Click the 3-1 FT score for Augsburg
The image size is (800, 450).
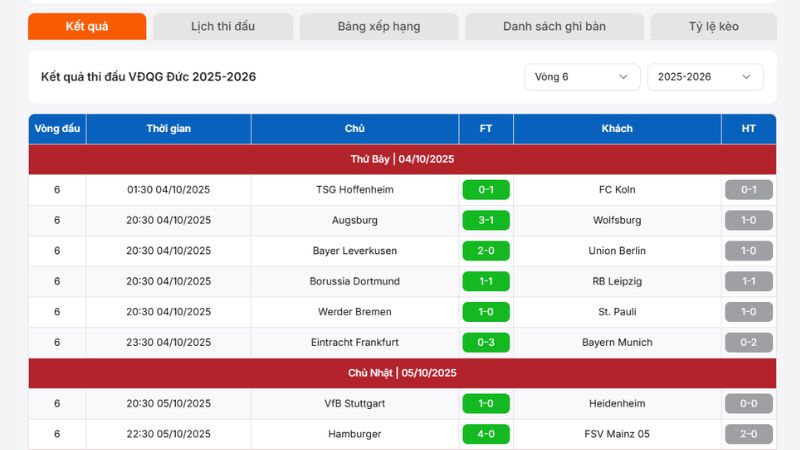pyautogui.click(x=486, y=220)
